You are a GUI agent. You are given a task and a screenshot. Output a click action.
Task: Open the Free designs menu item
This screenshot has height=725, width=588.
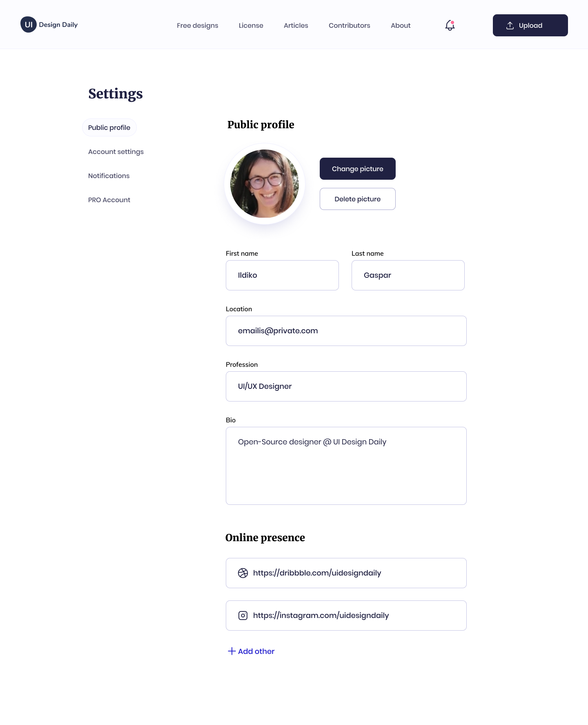198,25
